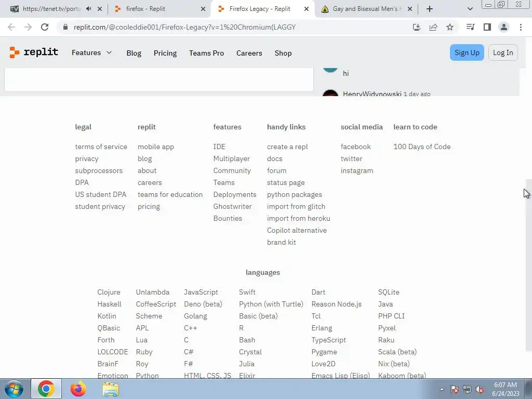Open Chrome profile avatar
Image resolution: width=532 pixels, height=399 pixels.
(504, 27)
